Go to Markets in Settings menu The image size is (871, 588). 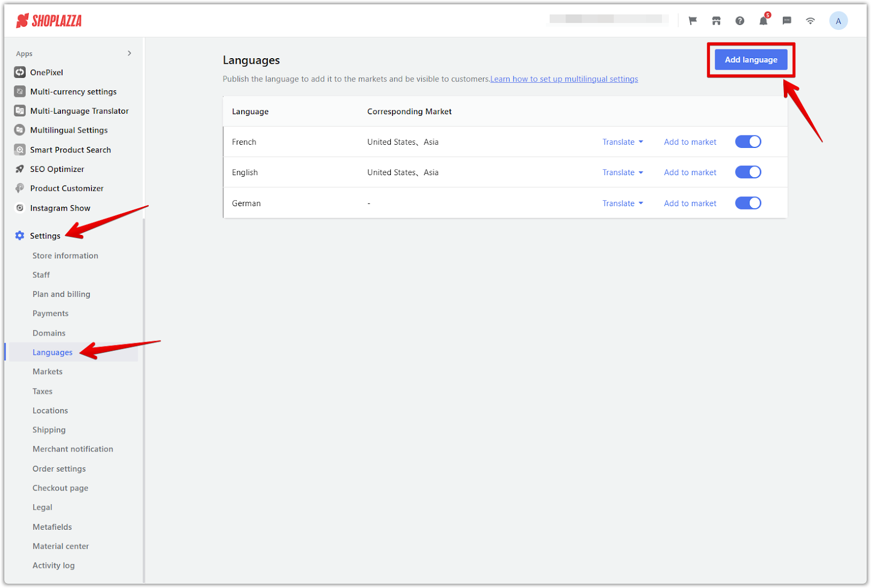point(47,372)
